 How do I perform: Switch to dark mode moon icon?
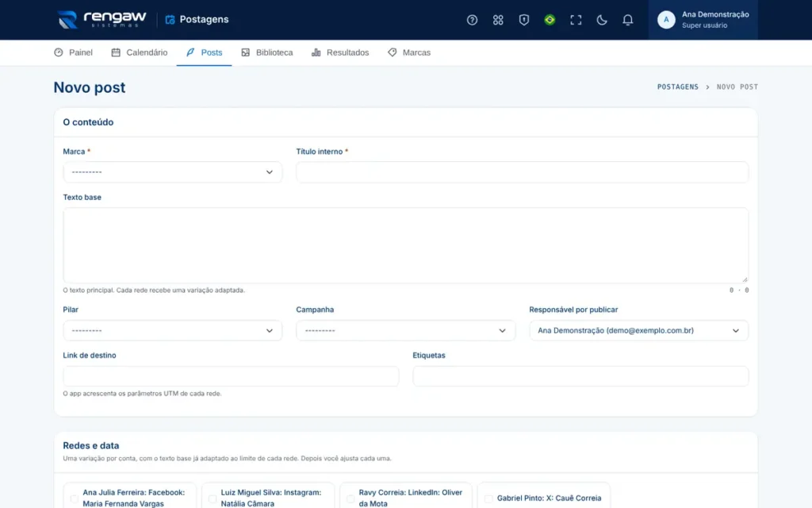click(x=601, y=20)
